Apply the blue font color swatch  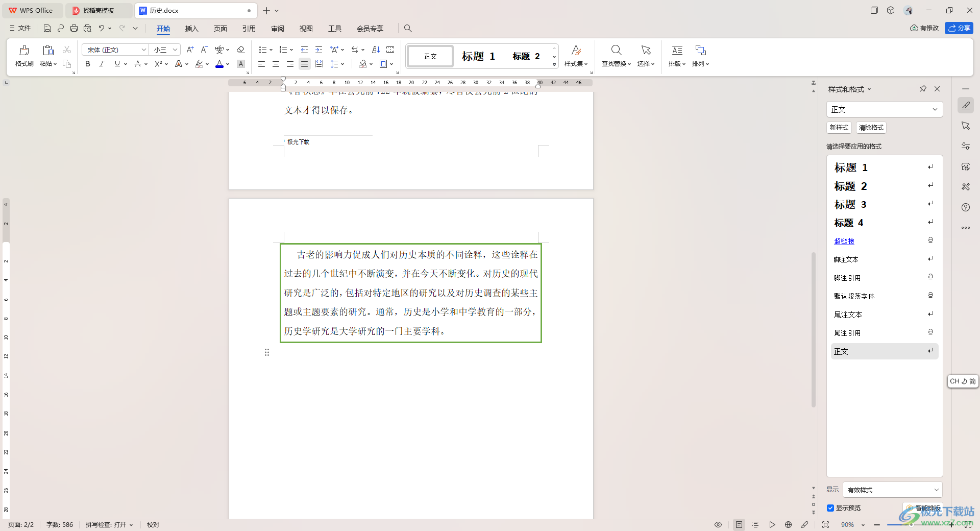[x=219, y=64]
